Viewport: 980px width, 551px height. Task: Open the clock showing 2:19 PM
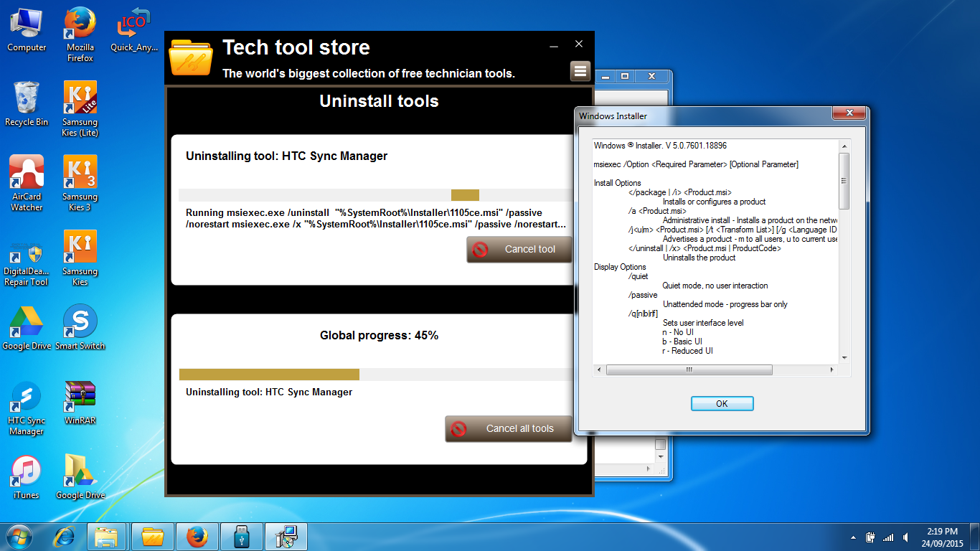pos(942,537)
